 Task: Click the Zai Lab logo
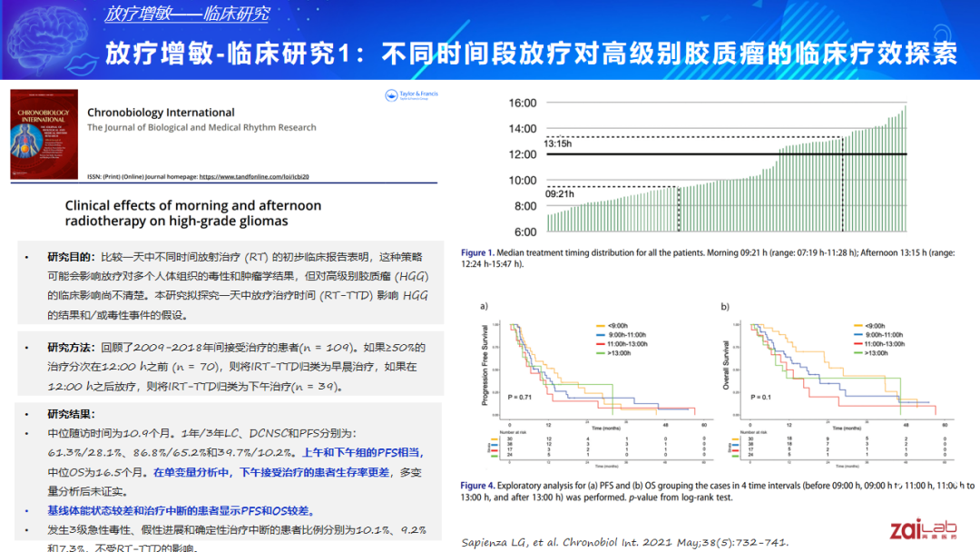pos(923,529)
